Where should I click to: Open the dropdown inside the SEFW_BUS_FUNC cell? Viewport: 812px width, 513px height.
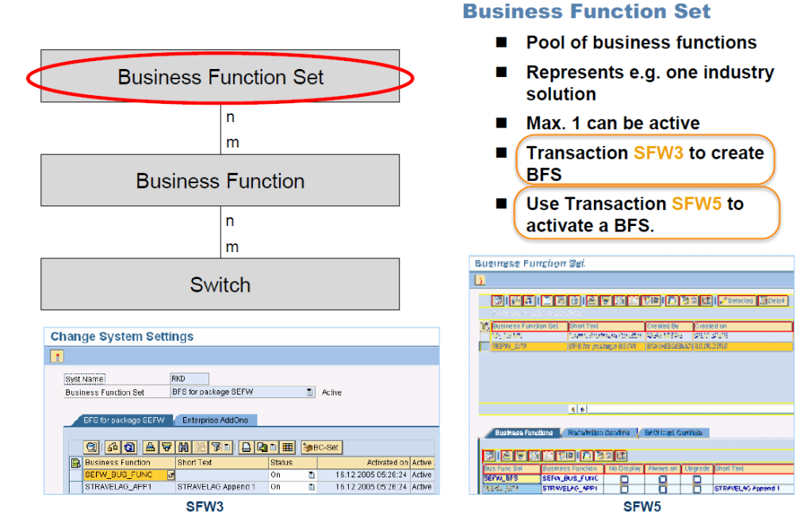171,473
